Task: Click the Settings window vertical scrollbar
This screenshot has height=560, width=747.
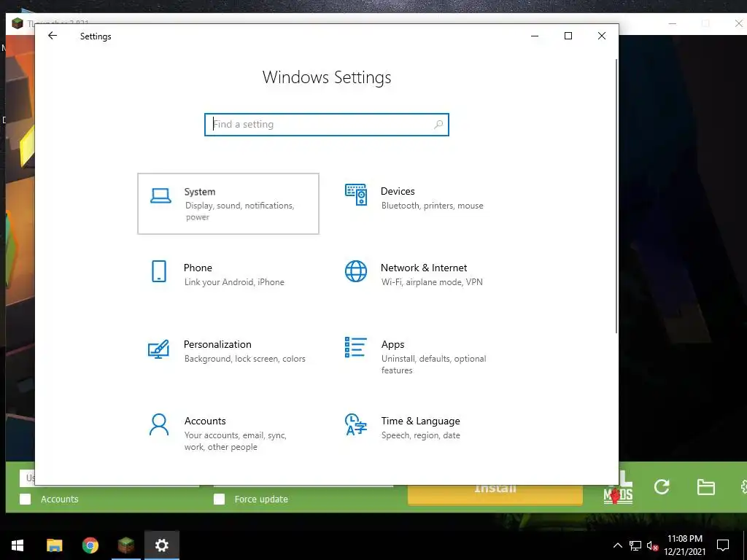Action: coord(616,196)
